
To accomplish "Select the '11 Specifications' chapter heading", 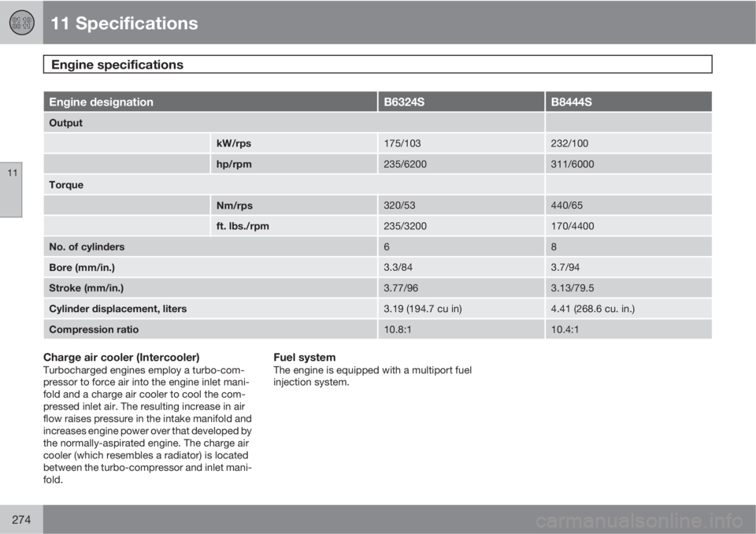I will tap(124, 23).
